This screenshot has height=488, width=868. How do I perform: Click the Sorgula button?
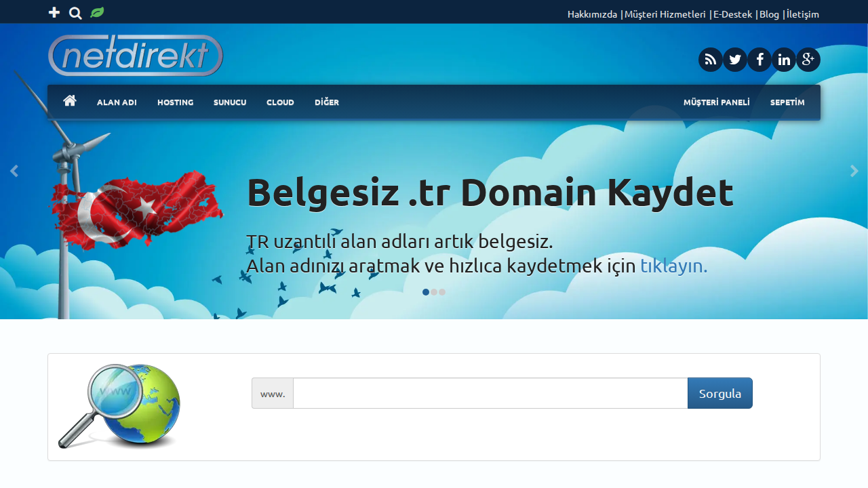pos(720,393)
